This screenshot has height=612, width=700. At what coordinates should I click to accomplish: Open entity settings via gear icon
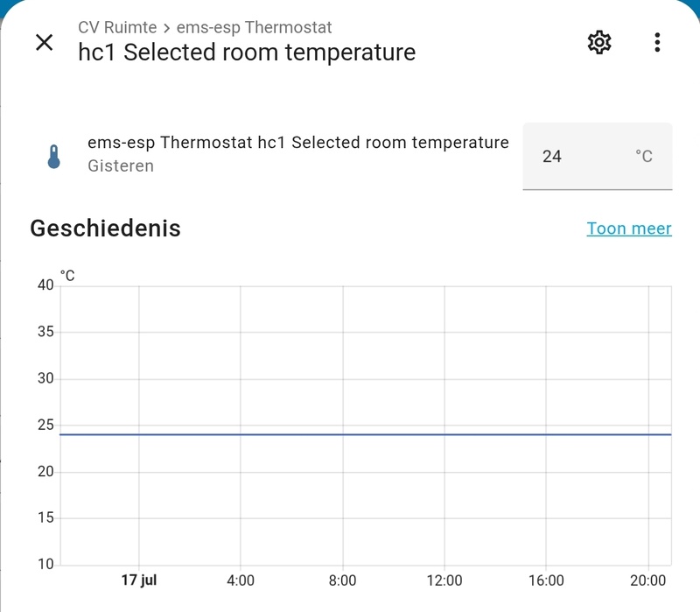[599, 42]
